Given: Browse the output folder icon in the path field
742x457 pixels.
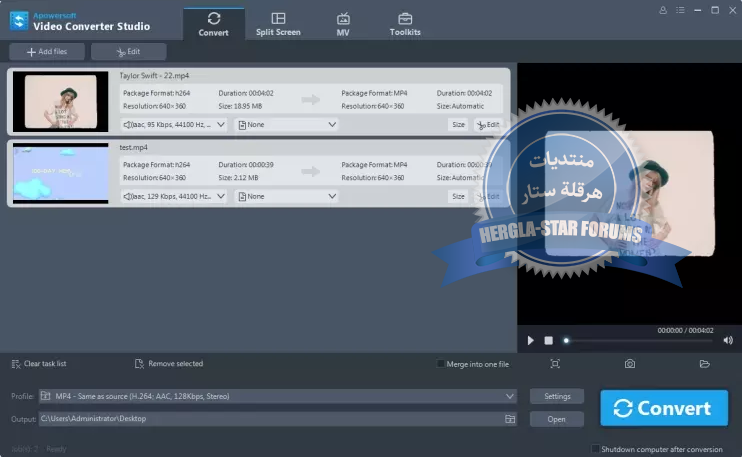Looking at the screenshot, I should point(510,419).
